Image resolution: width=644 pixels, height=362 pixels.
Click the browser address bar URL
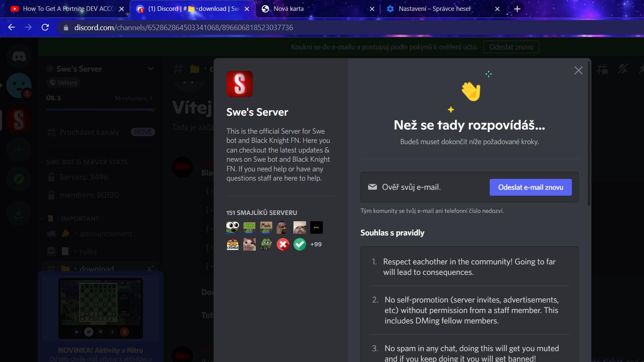pos(184,28)
